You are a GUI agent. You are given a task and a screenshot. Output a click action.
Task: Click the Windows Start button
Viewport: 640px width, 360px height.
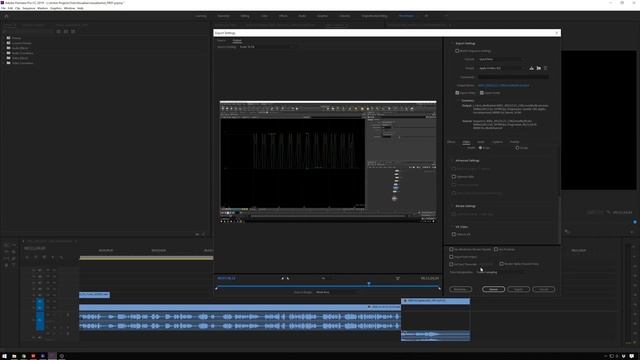pyautogui.click(x=4, y=356)
